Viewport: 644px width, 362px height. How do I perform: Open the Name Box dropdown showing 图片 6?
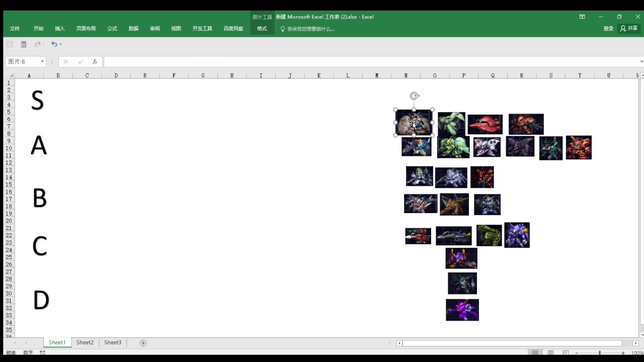click(x=42, y=61)
